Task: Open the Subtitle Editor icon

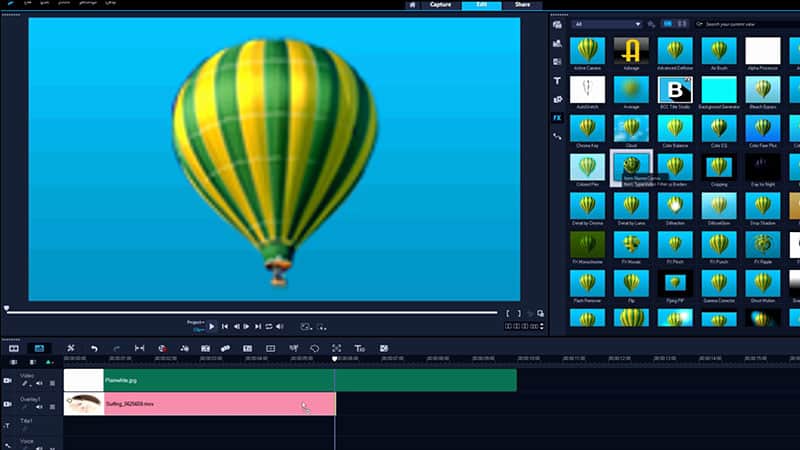Action: (247, 348)
